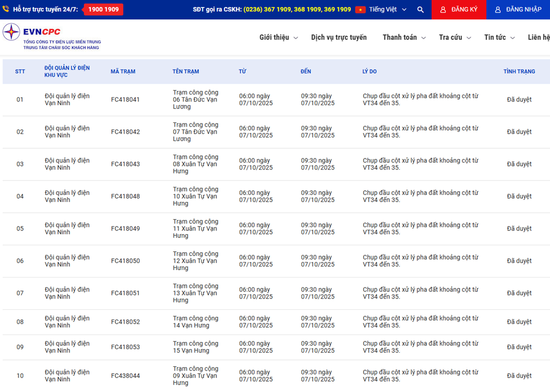550x392 pixels.
Task: Click the user icon in ĐĂNG KÝ
Action: pyautogui.click(x=443, y=10)
